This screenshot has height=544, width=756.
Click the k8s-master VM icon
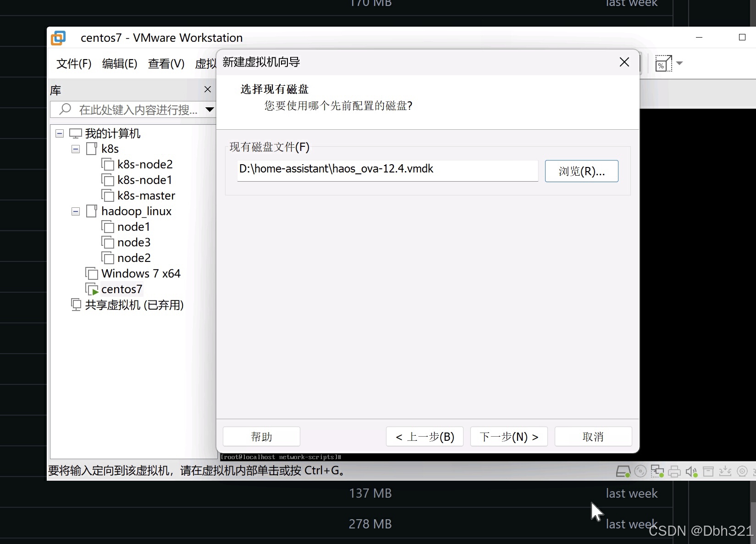click(108, 195)
